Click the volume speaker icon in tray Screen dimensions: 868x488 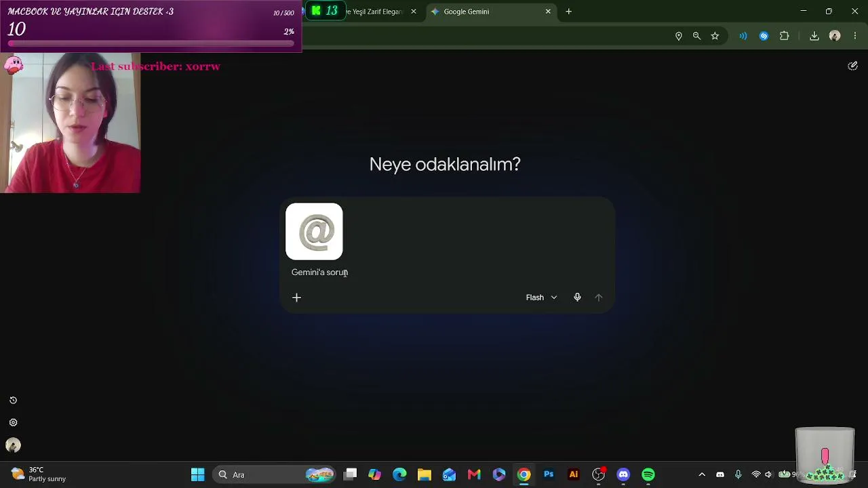[x=769, y=474]
